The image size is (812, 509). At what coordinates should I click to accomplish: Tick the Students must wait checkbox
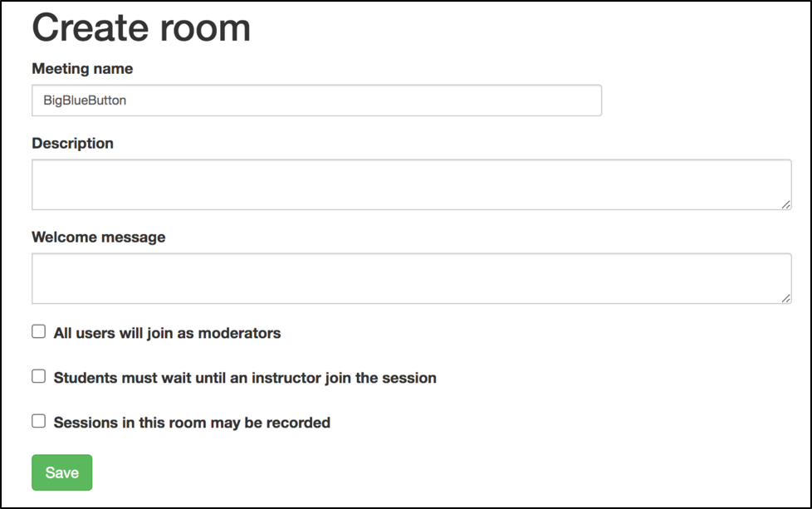click(x=38, y=377)
